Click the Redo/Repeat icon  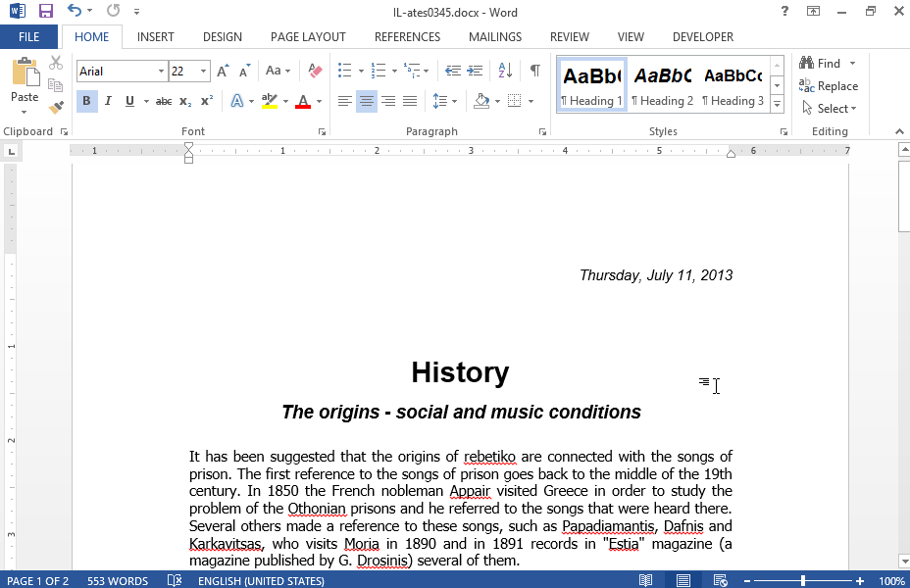[x=113, y=11]
